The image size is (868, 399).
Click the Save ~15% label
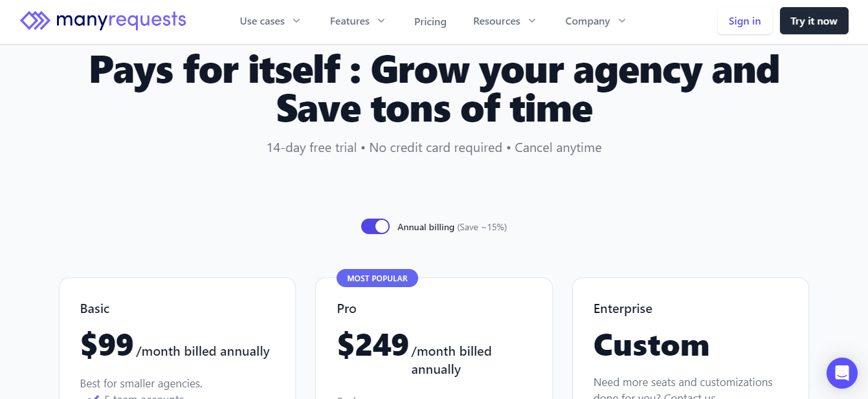(484, 227)
